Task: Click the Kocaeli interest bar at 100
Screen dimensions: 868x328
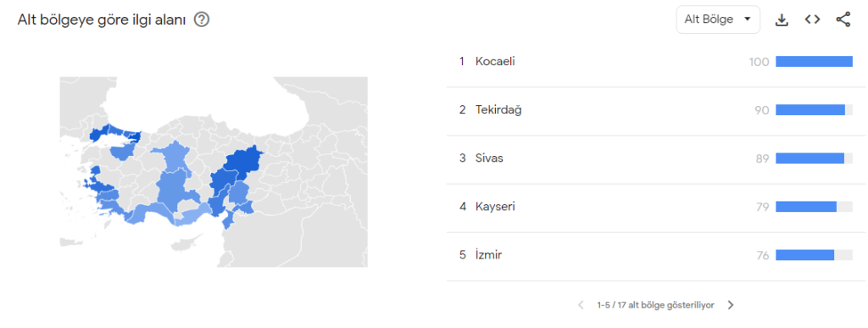Action: (814, 61)
